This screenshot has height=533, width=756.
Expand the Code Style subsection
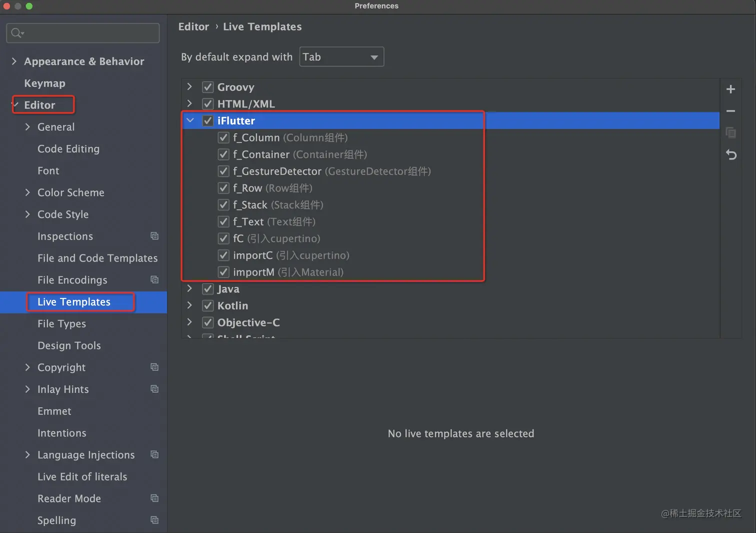tap(27, 214)
